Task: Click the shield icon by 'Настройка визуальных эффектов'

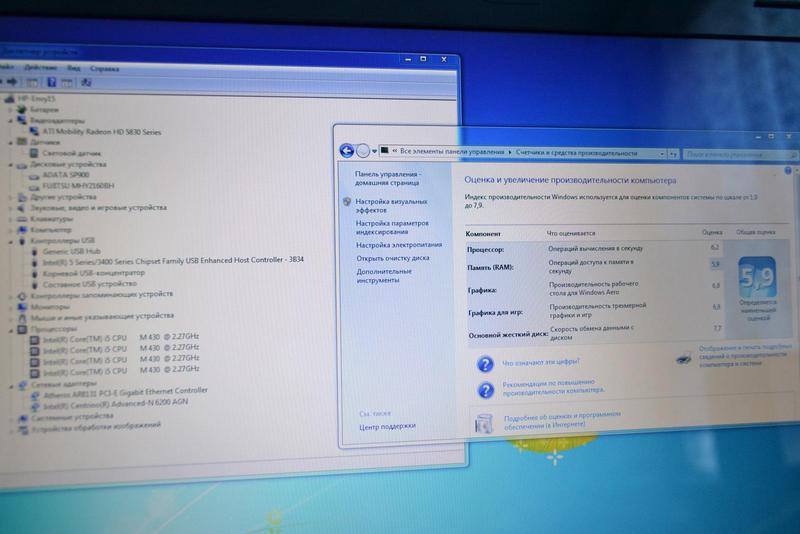Action: coord(347,201)
